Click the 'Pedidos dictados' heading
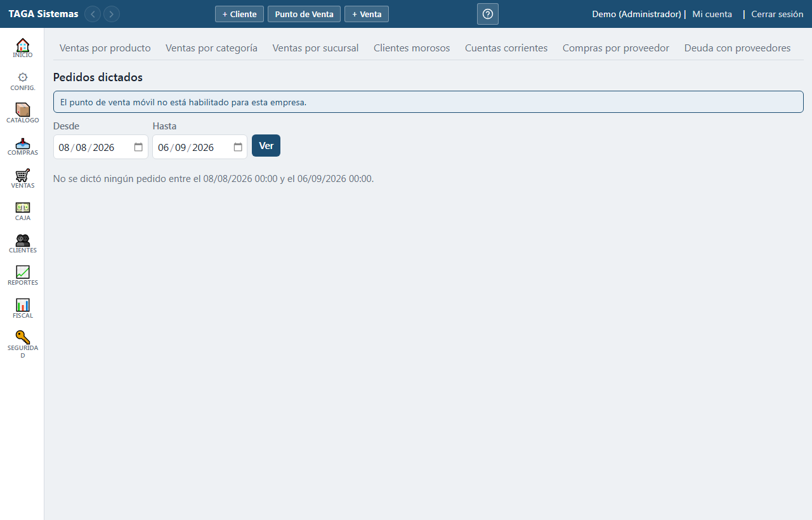Screen dimensions: 812x520 pos(98,77)
